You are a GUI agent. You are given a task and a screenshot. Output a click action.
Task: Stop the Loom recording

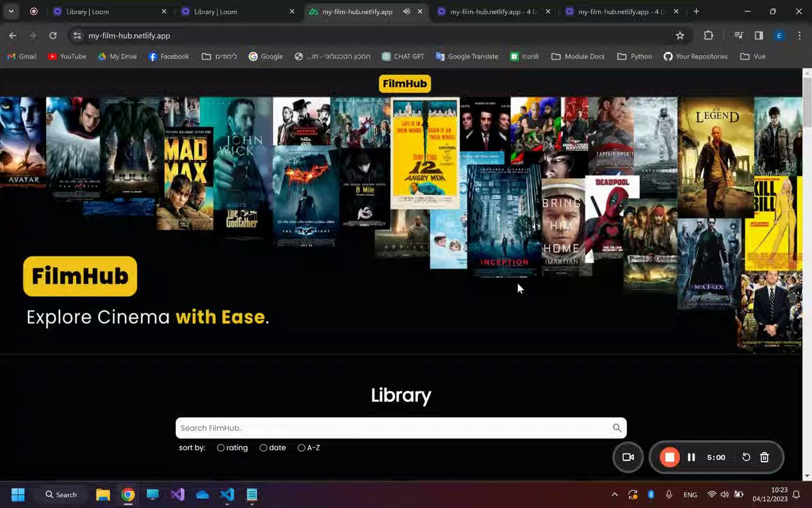tap(669, 457)
